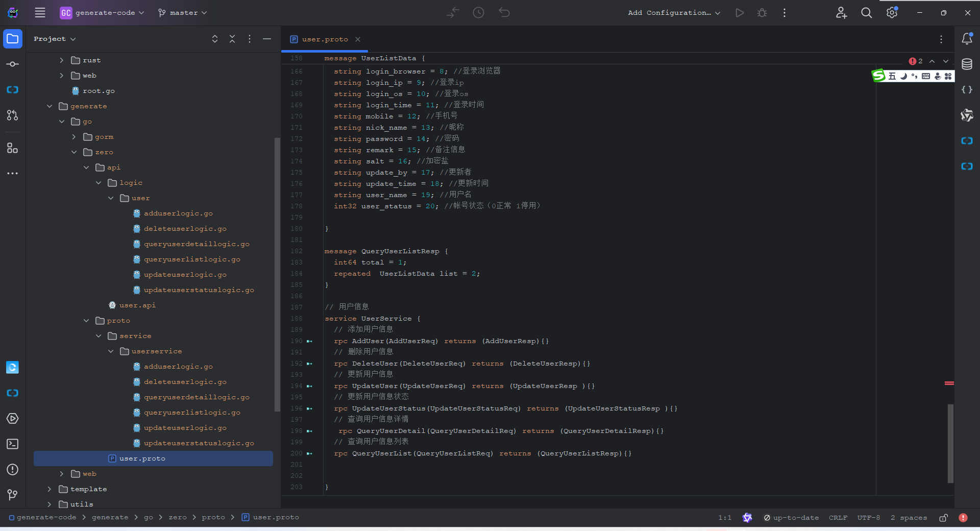This screenshot has width=980, height=531.
Task: Click line:column 1:1 indicator
Action: pos(725,518)
